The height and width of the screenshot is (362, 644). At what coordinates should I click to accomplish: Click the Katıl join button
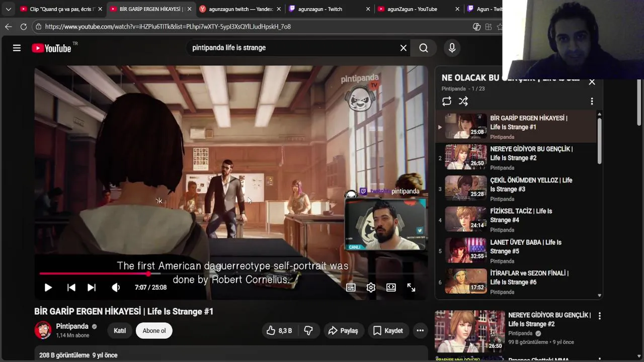[120, 330]
